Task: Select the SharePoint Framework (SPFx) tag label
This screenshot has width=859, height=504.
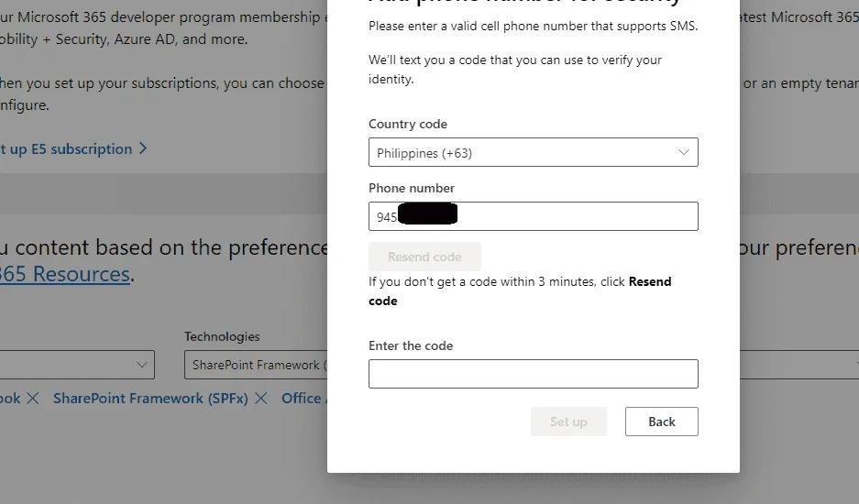Action: tap(150, 399)
